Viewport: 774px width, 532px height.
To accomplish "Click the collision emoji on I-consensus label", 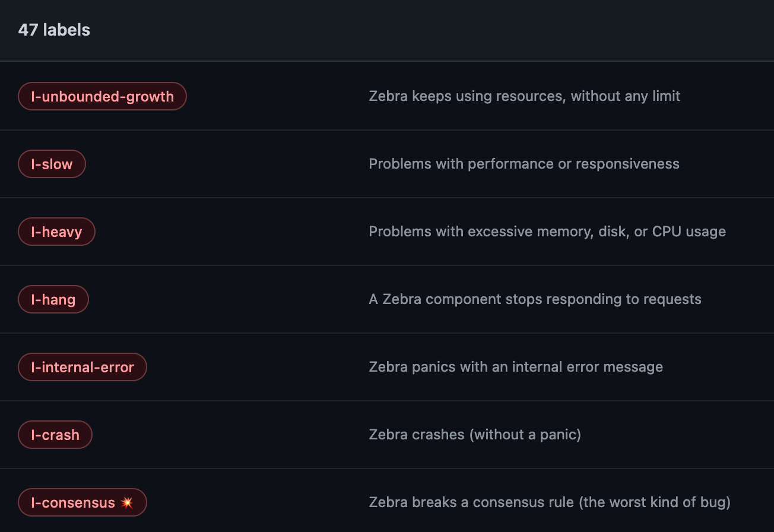I will click(126, 503).
